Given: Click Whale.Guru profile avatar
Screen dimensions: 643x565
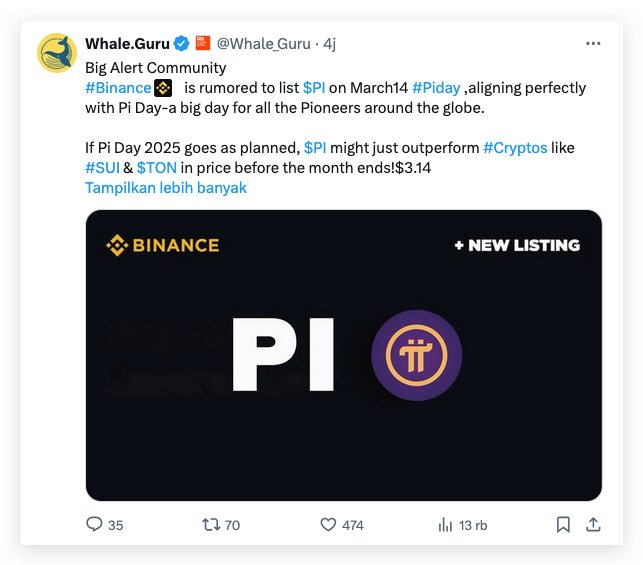Looking at the screenshot, I should (57, 53).
